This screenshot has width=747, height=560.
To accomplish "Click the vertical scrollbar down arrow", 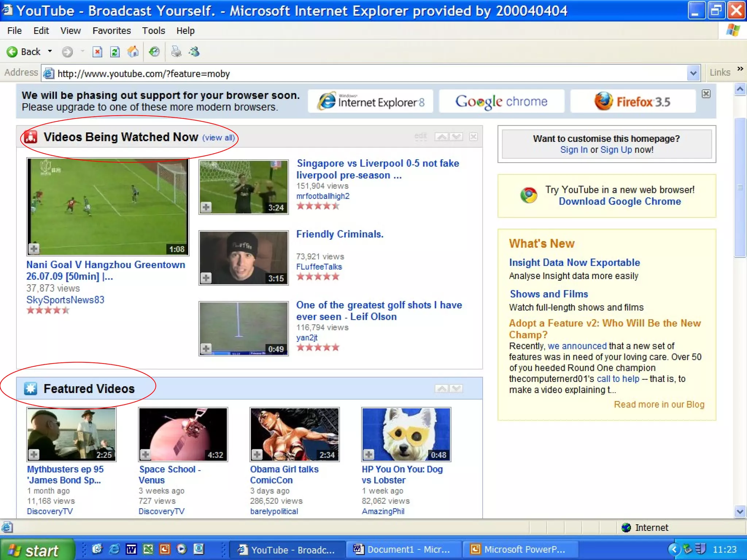I will coord(740,512).
